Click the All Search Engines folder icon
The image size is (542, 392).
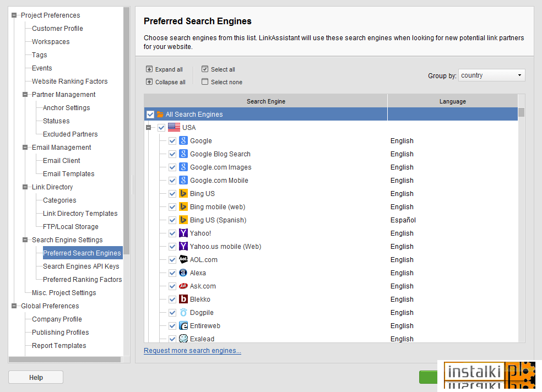tap(160, 115)
